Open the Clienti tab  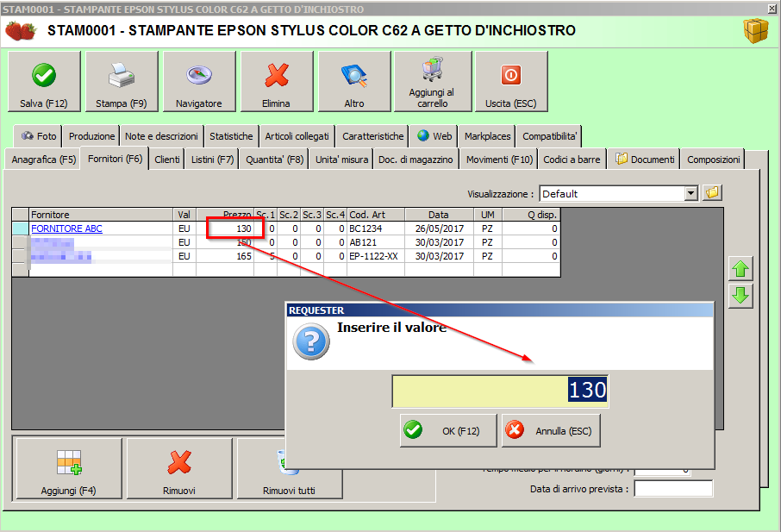[x=167, y=160]
